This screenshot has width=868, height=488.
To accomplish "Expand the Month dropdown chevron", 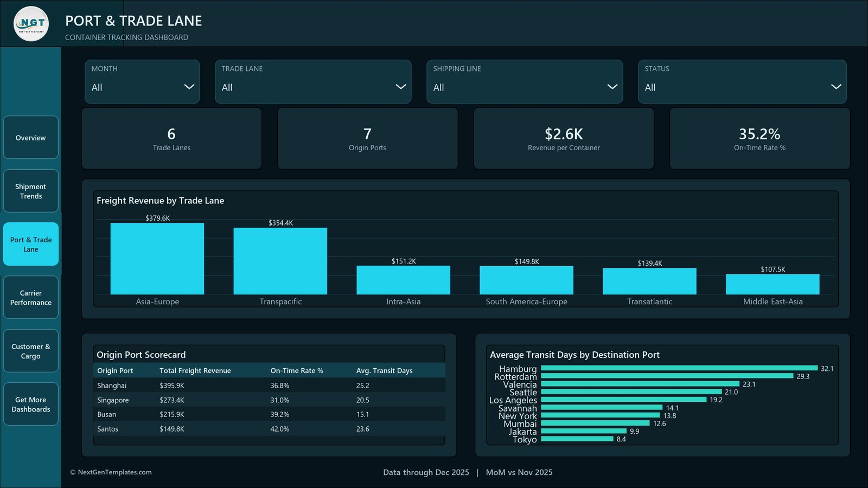I will pos(189,87).
